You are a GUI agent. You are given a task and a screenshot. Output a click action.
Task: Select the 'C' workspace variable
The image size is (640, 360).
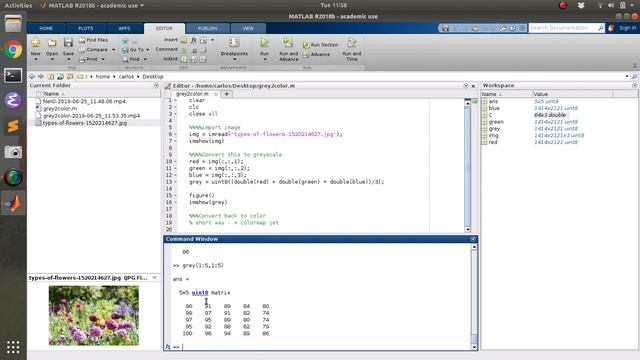tap(490, 115)
